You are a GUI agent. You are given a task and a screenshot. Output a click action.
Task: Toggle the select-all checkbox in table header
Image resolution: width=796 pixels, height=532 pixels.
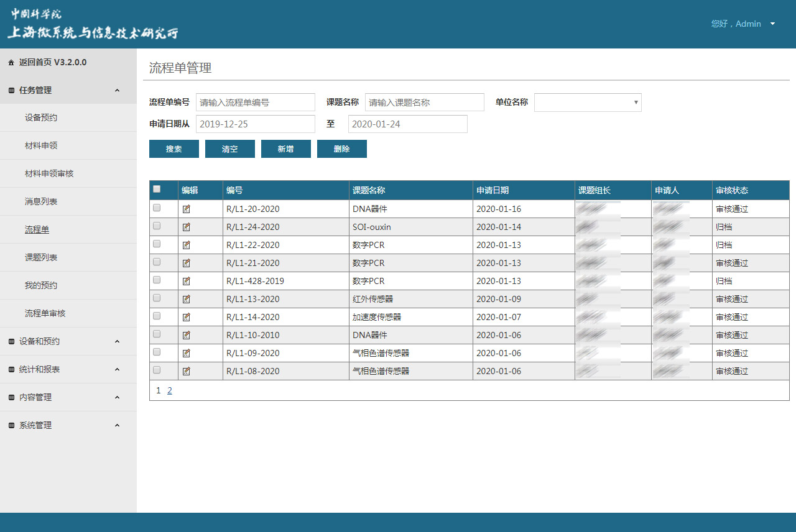(x=157, y=190)
